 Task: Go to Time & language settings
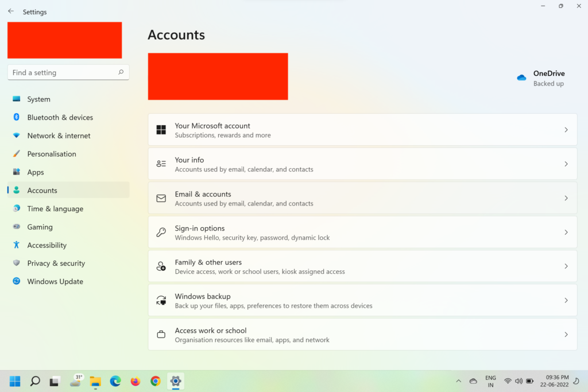coord(55,209)
